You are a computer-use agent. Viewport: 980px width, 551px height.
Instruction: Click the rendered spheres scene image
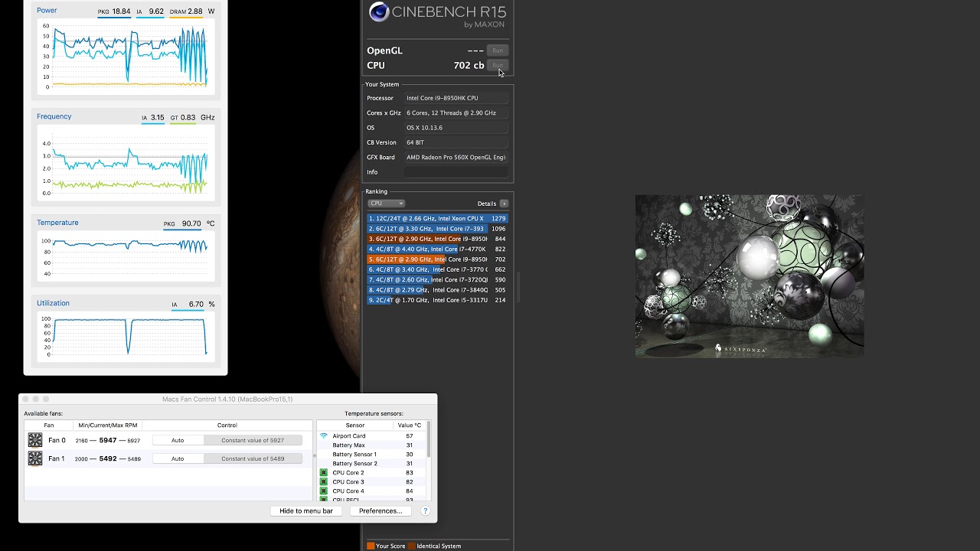tap(750, 275)
